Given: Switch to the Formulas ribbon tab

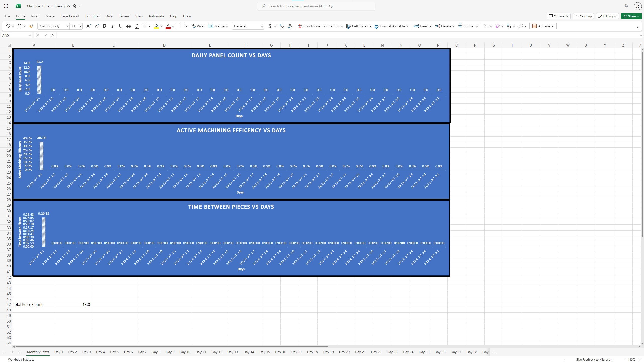Looking at the screenshot, I should click(x=92, y=16).
